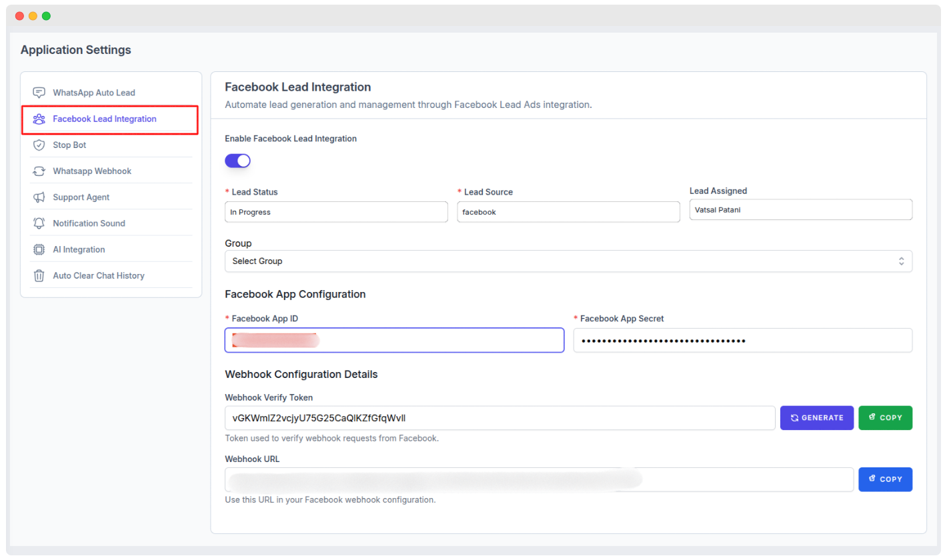Open the Stop Bot settings tab
Screen dimensions: 947x560
pyautogui.click(x=69, y=145)
